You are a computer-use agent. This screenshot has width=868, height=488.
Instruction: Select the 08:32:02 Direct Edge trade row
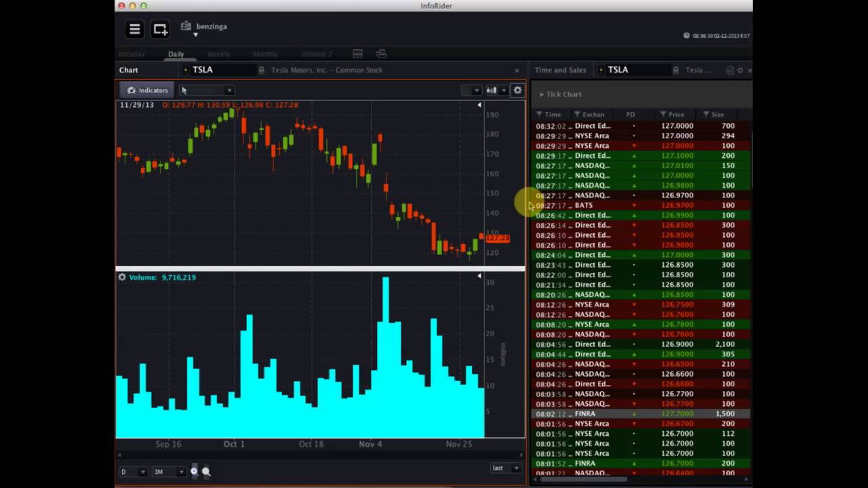tap(641, 126)
